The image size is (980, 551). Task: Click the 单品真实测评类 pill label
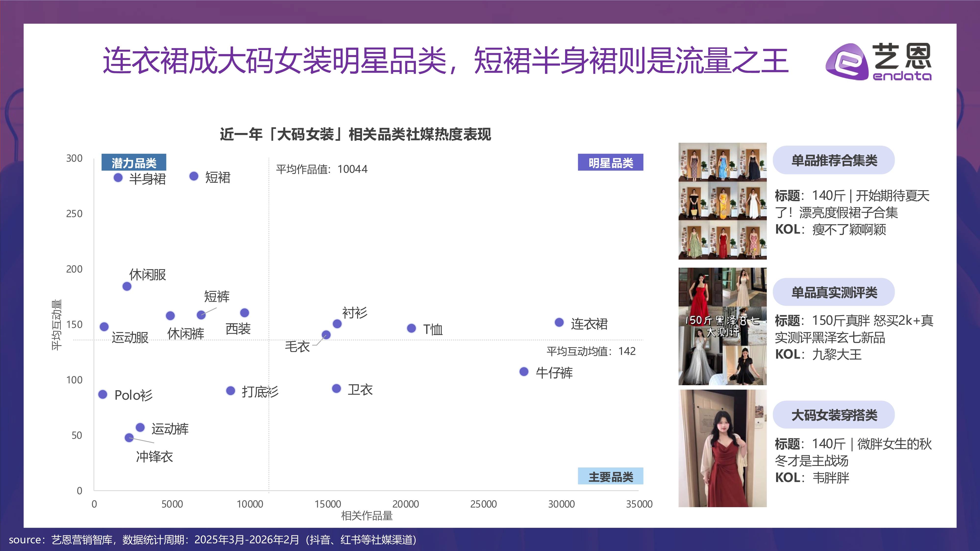pyautogui.click(x=833, y=292)
